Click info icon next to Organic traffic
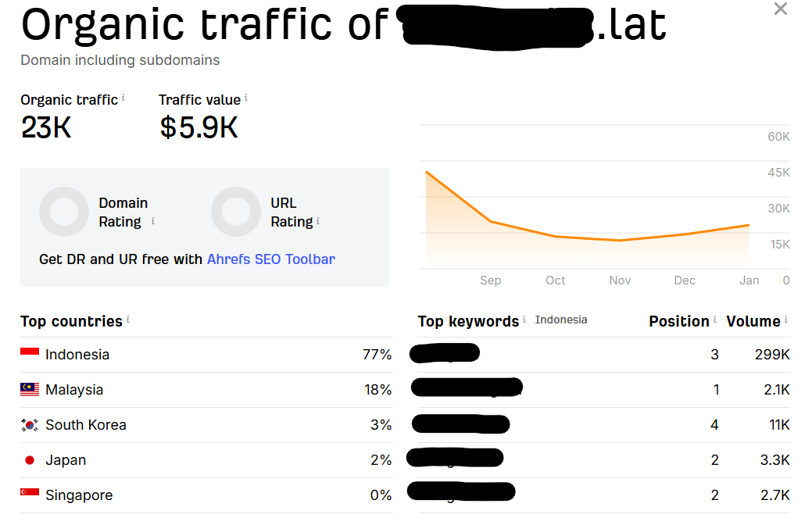The image size is (812, 525). 123,98
